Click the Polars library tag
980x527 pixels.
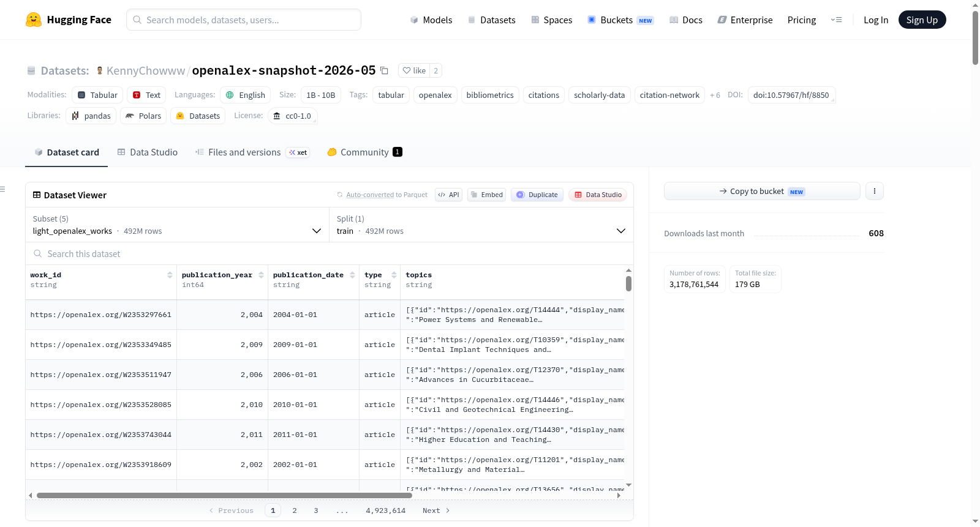(143, 116)
